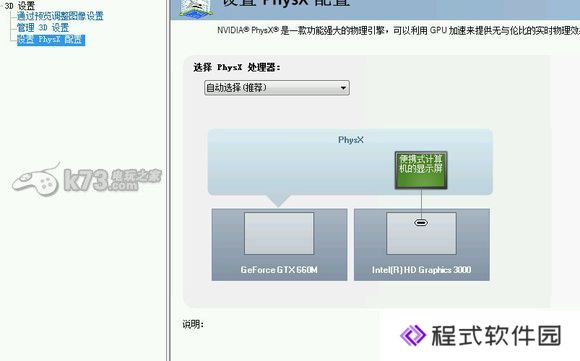
Task: Click the display connector on Intel graphics
Action: [421, 222]
